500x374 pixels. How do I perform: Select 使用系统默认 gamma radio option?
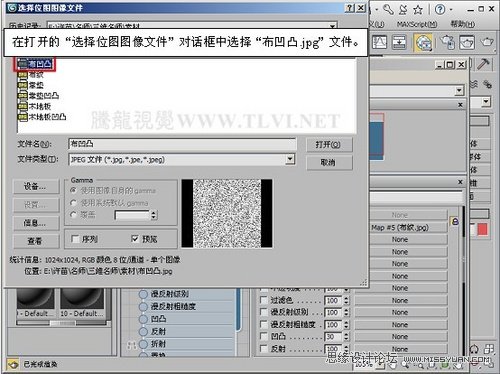[73, 203]
